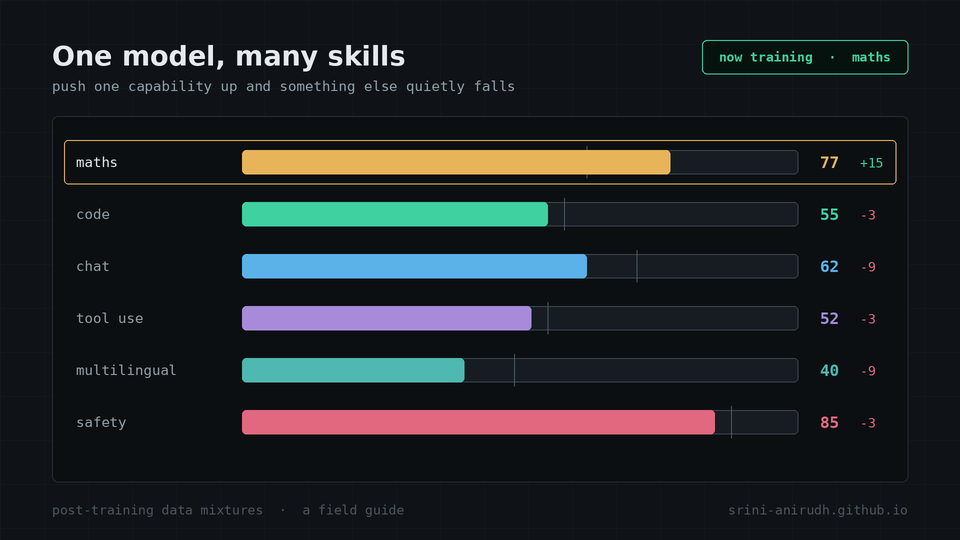Click the subtitle about capability tradeoffs
Viewport: 960px width, 540px height.
(x=283, y=86)
